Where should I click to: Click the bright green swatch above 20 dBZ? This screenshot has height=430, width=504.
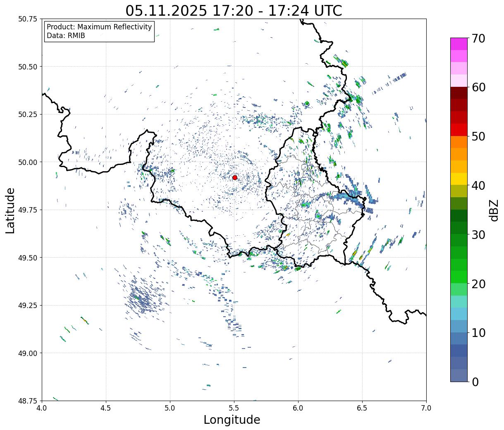[459, 277]
